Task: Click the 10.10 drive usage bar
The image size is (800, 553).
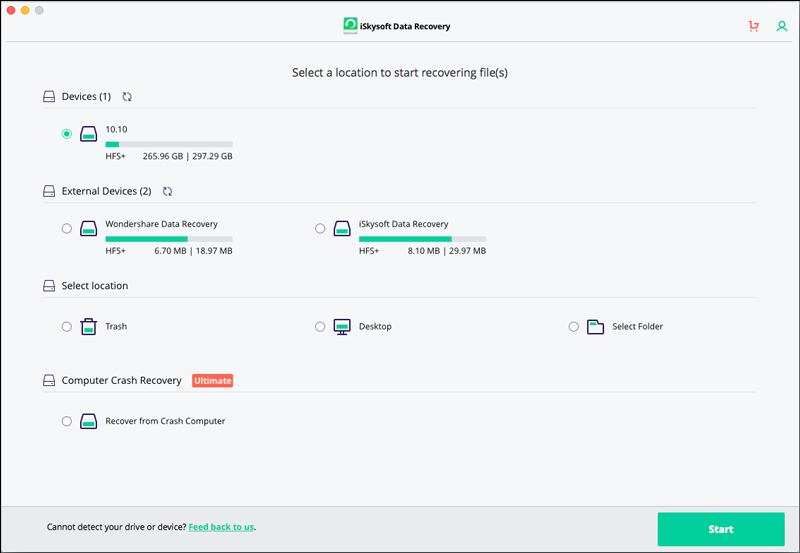Action: [169, 144]
